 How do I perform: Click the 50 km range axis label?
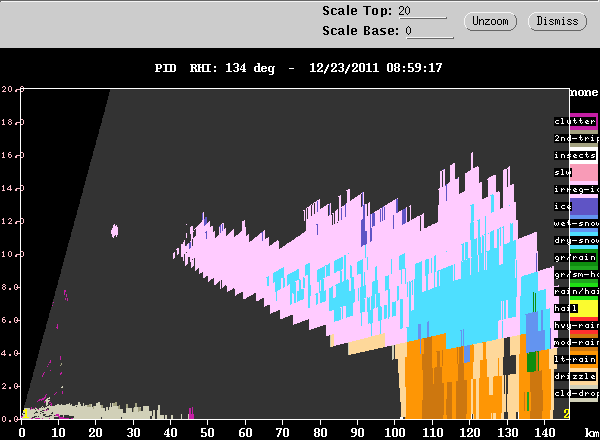207,433
